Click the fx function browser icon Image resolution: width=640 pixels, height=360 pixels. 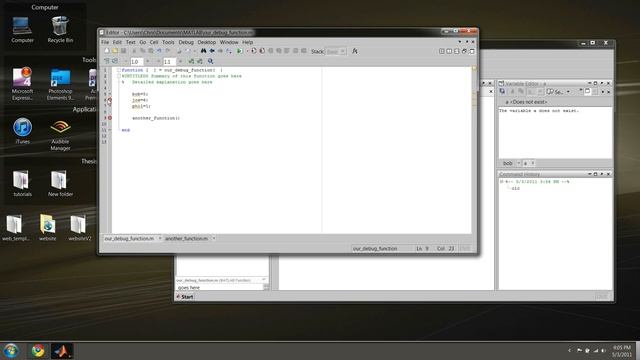355,51
